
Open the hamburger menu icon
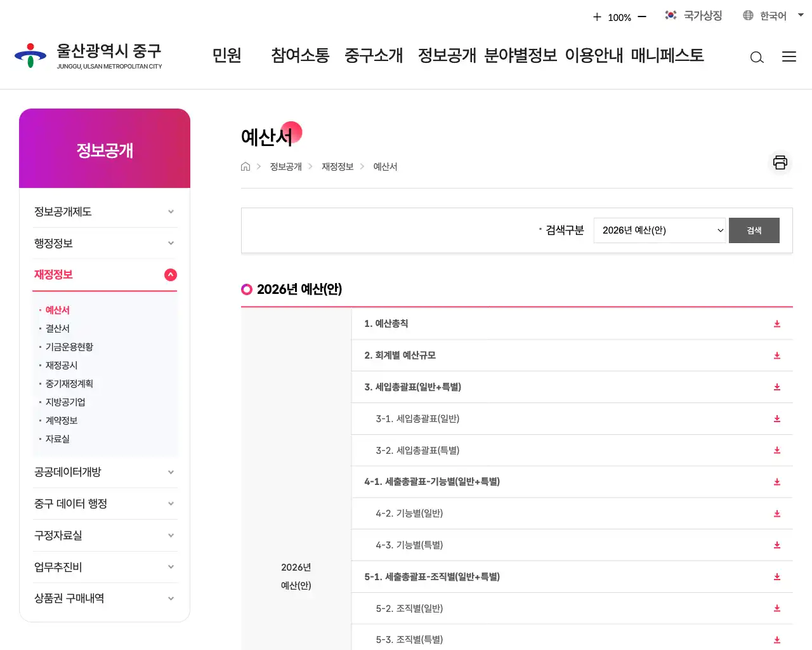(x=789, y=56)
